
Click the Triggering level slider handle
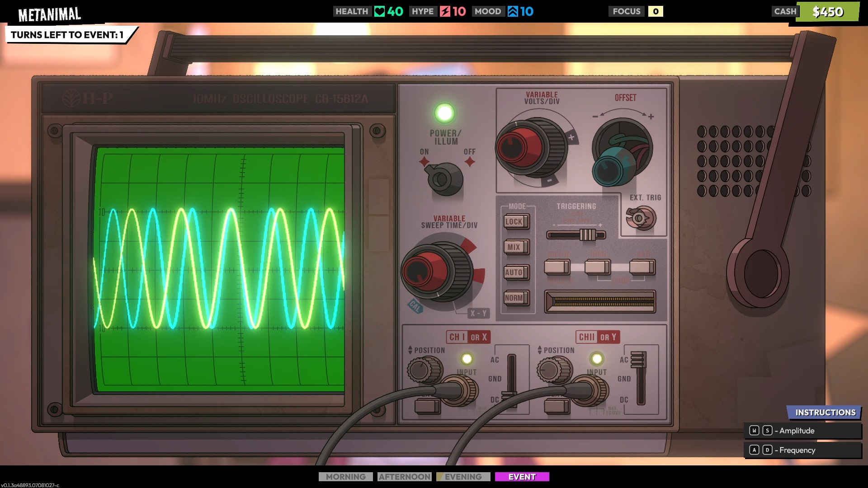pos(587,235)
